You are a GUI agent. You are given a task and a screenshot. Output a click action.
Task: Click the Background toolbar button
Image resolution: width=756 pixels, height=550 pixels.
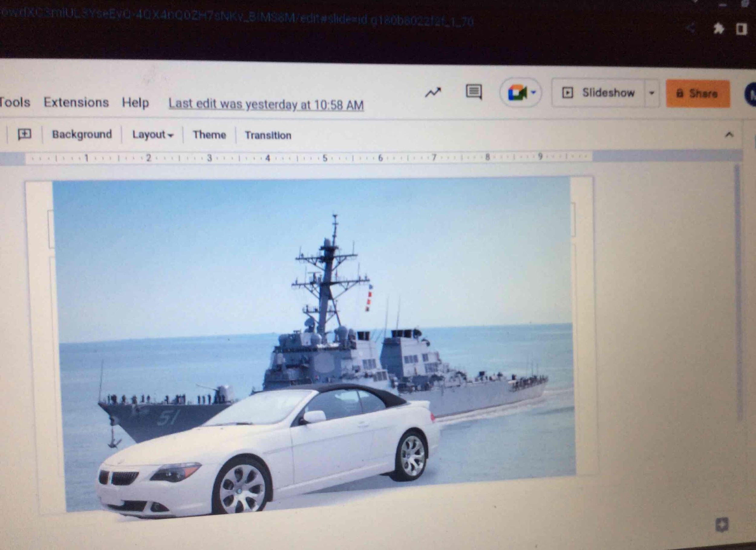click(x=82, y=134)
